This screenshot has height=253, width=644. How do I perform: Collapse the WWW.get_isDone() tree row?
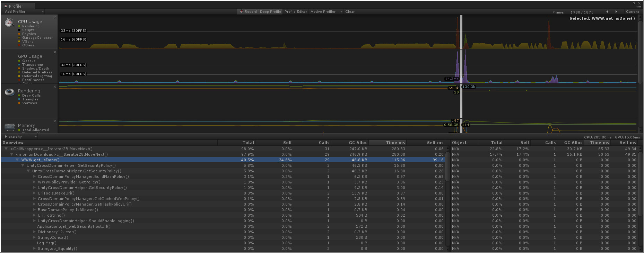18,160
